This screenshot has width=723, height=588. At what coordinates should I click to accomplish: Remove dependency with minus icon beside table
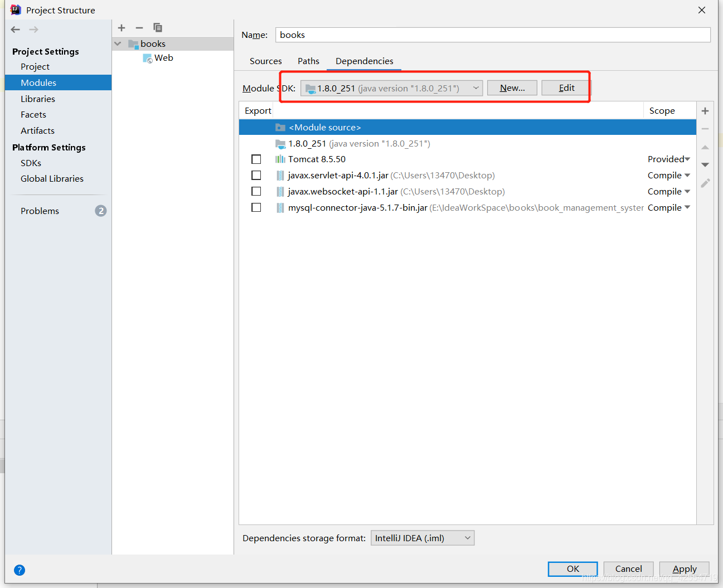705,129
